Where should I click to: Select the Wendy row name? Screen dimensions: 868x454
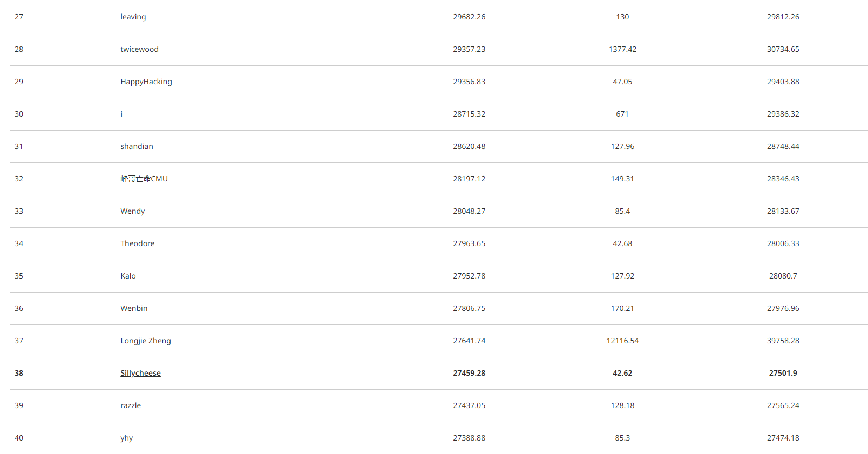tap(132, 211)
